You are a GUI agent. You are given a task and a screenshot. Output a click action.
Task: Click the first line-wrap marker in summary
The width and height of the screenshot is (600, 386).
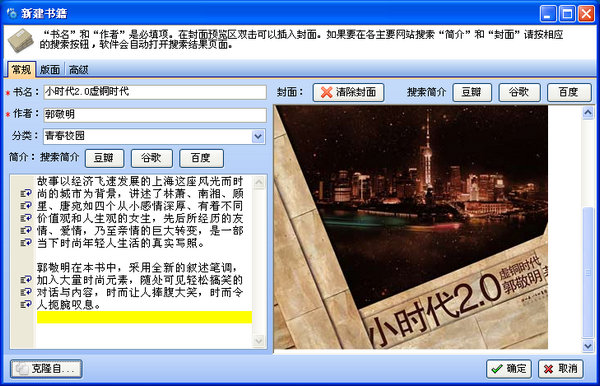26,194
